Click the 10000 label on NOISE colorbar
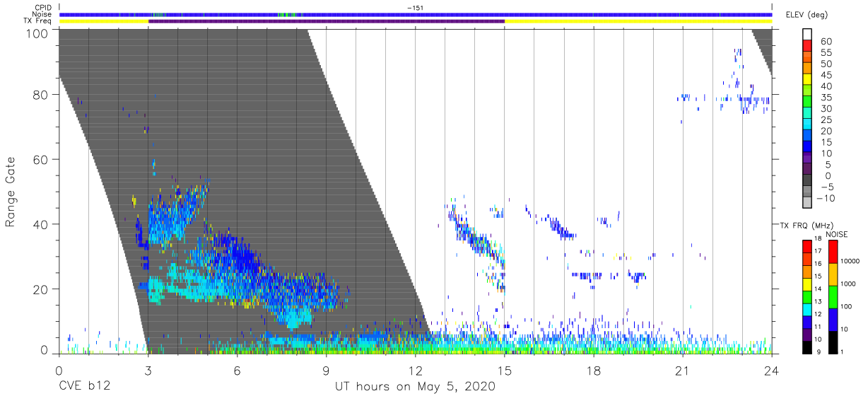The height and width of the screenshot is (401, 868). (850, 262)
